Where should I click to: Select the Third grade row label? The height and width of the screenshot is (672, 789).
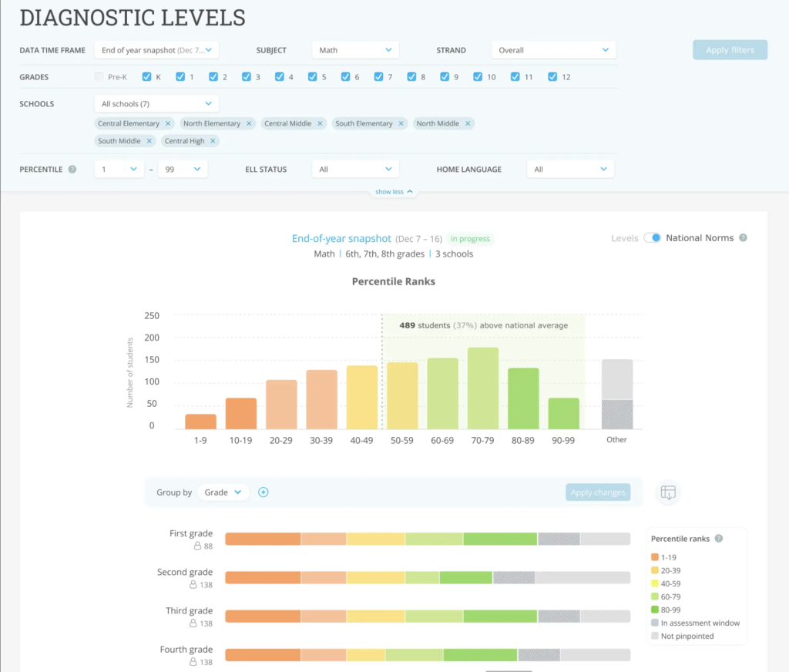coord(190,610)
